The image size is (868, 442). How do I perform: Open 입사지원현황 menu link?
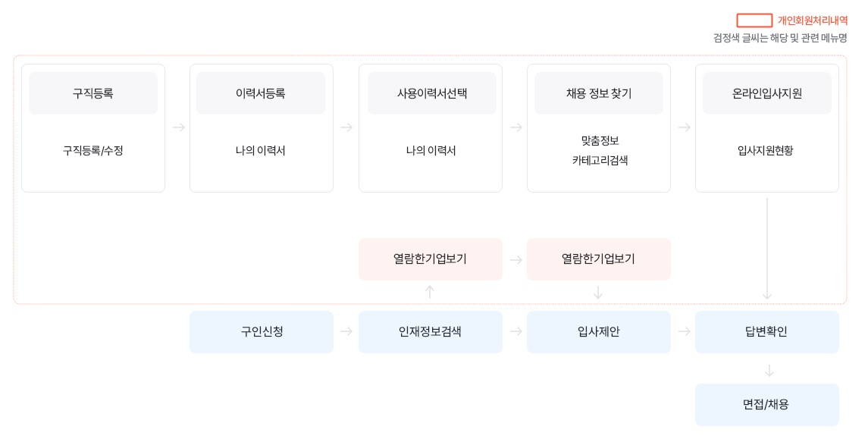pos(766,150)
